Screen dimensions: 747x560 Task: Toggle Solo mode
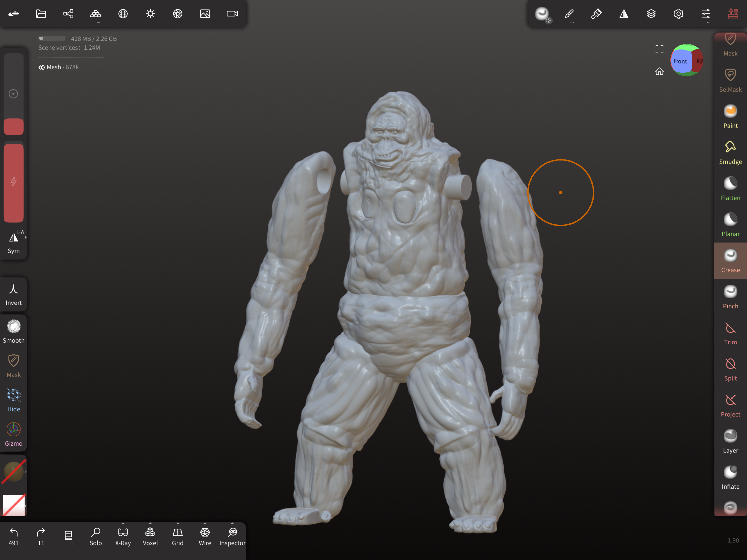coord(96,536)
